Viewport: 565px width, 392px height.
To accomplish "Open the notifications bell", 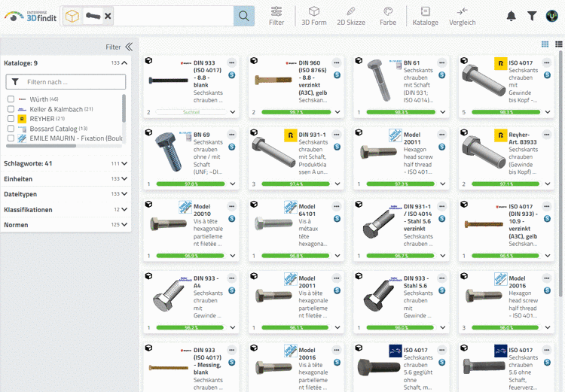I will click(511, 16).
